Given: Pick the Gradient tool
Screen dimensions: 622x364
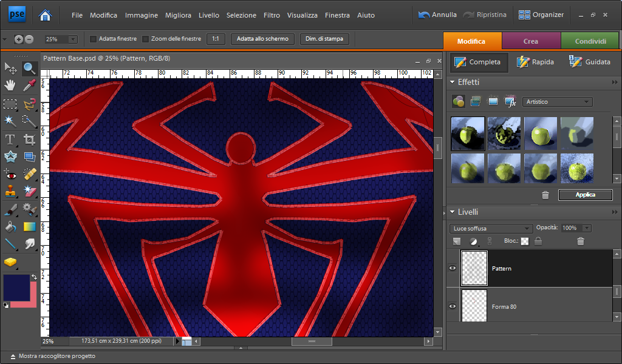Looking at the screenshot, I should (29, 226).
